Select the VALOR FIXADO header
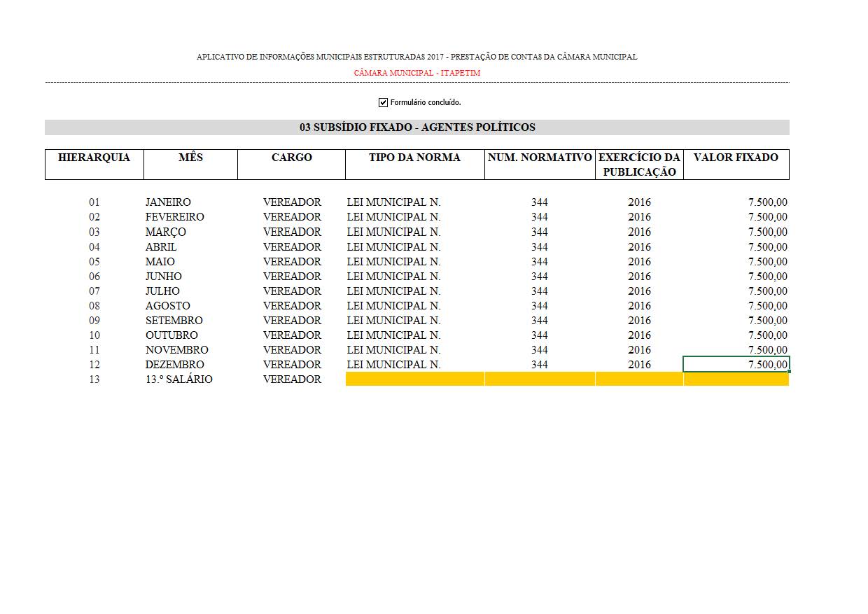The height and width of the screenshot is (614, 868). (x=735, y=158)
